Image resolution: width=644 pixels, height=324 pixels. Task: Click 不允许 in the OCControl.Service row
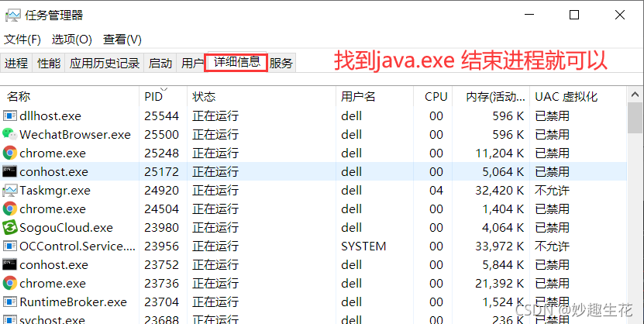coord(552,246)
